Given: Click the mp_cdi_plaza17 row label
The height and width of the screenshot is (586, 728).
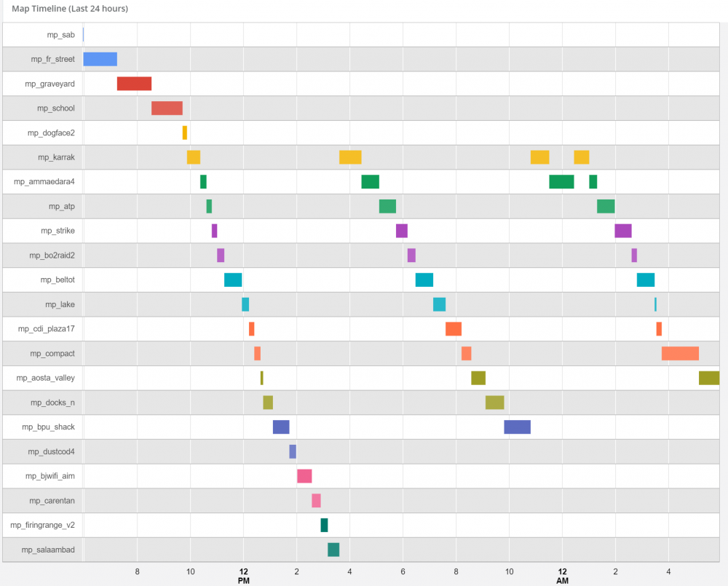Looking at the screenshot, I should (x=47, y=329).
